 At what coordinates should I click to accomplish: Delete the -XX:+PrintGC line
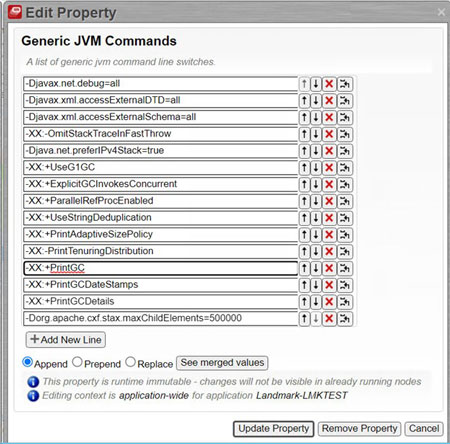point(329,268)
